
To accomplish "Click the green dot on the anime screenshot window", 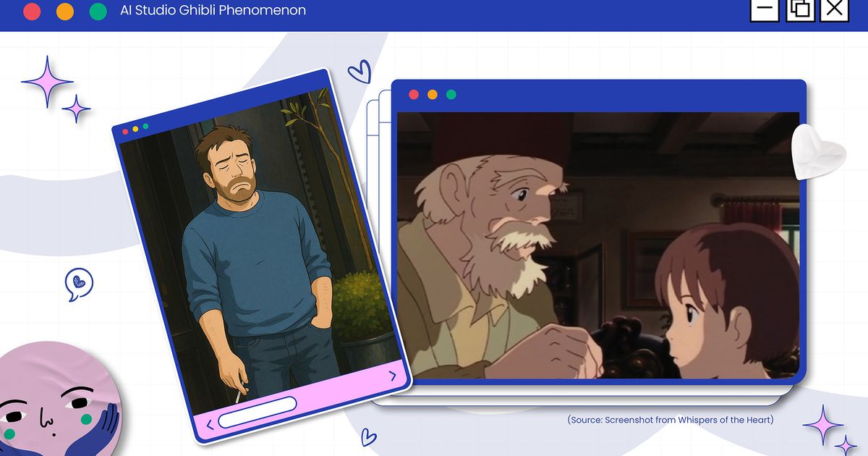I will [x=451, y=95].
